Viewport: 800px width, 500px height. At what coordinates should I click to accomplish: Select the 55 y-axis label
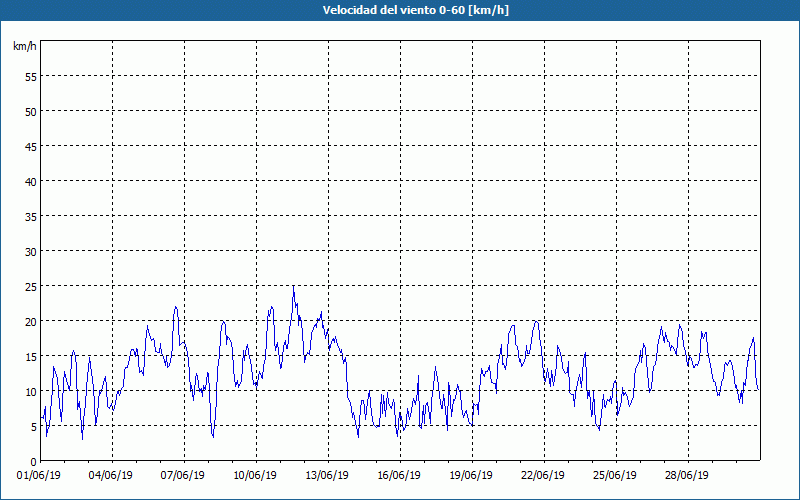[x=31, y=77]
